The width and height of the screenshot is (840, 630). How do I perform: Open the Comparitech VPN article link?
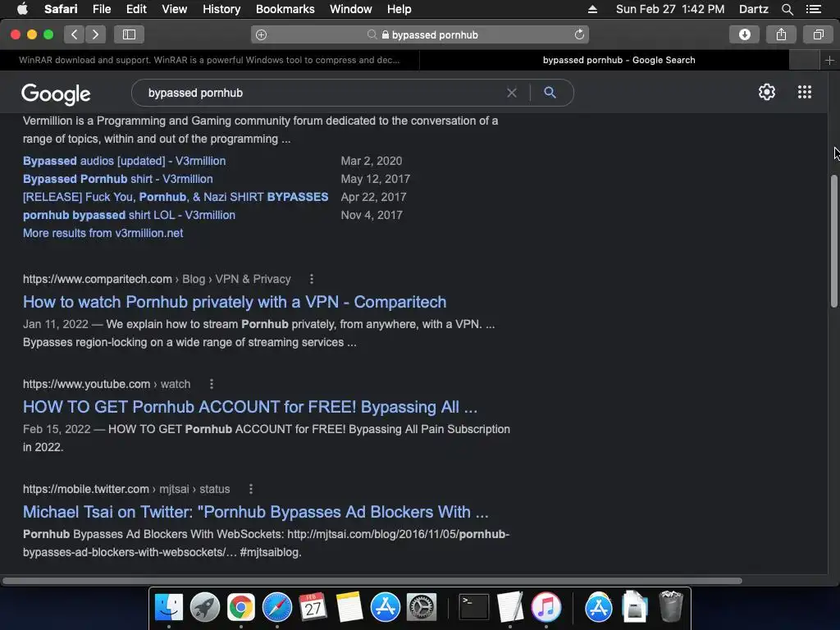pos(234,302)
